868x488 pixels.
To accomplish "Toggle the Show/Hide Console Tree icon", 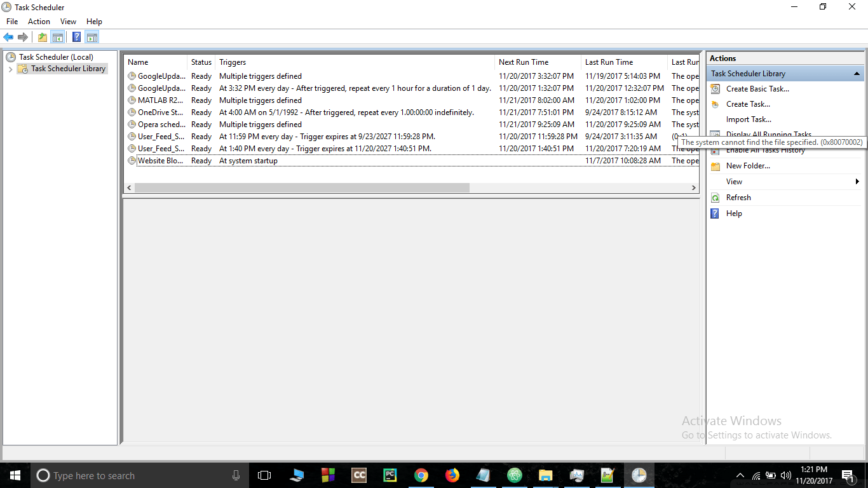I will coord(57,37).
